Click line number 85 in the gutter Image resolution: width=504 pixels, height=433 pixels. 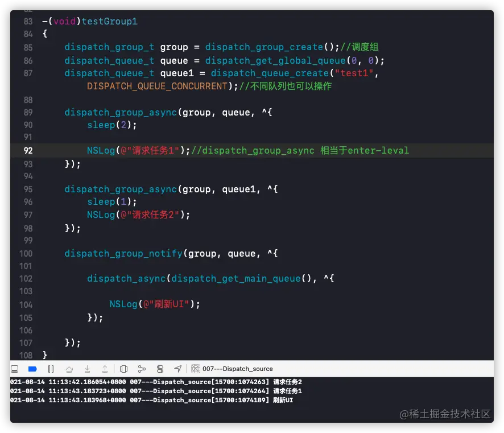point(28,48)
